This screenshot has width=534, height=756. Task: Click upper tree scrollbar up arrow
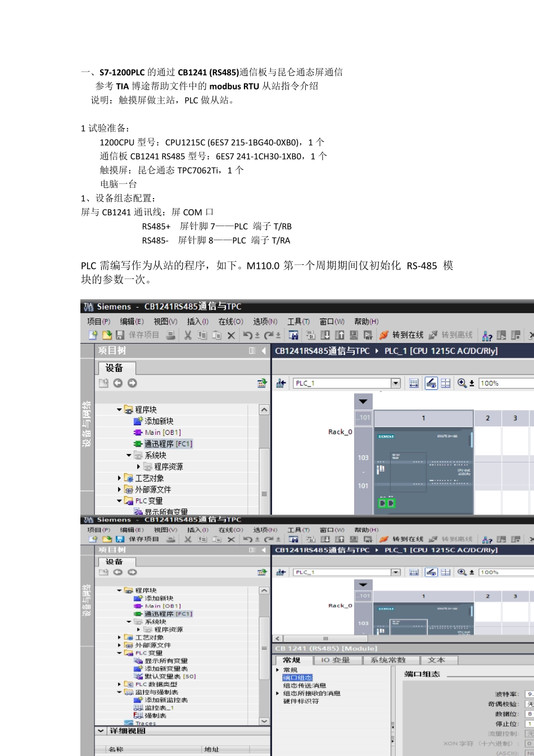click(x=264, y=410)
